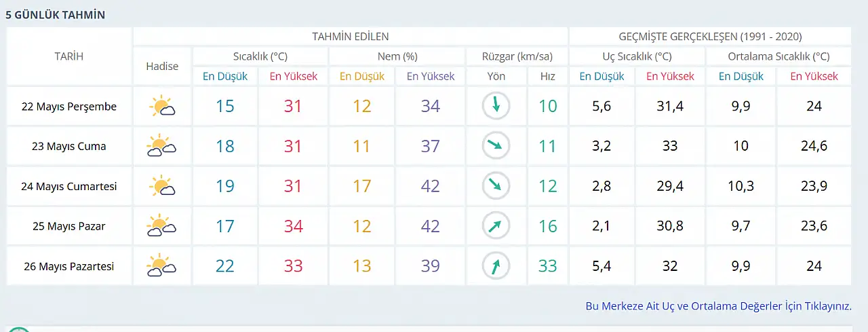868x332 pixels.
Task: Click wind direction arrow for 23 Mayıs Cuma
Action: [496, 145]
